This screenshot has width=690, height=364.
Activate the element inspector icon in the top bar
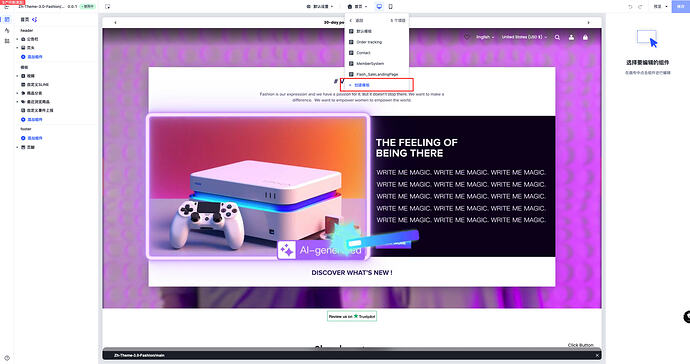pyautogui.click(x=108, y=7)
